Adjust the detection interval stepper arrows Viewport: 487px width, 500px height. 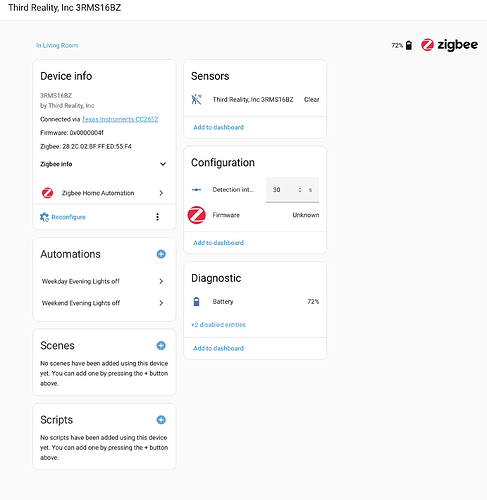tap(300, 190)
